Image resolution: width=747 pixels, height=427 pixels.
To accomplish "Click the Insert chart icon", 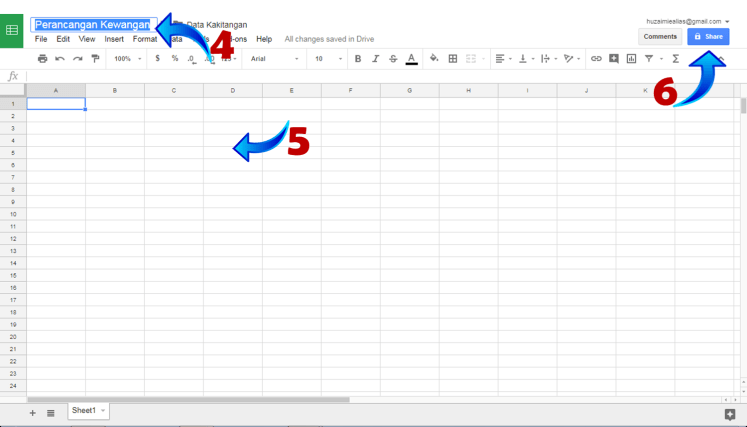I will click(x=631, y=59).
